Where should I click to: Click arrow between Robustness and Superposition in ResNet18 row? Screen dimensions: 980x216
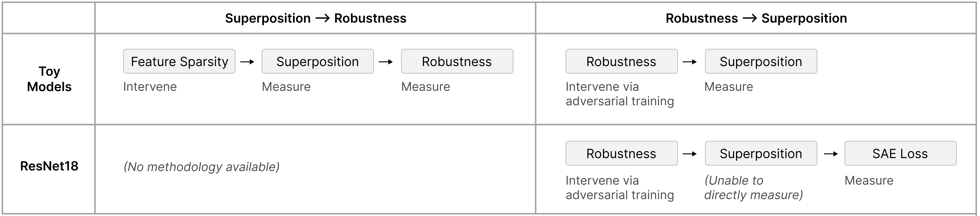coord(691,154)
